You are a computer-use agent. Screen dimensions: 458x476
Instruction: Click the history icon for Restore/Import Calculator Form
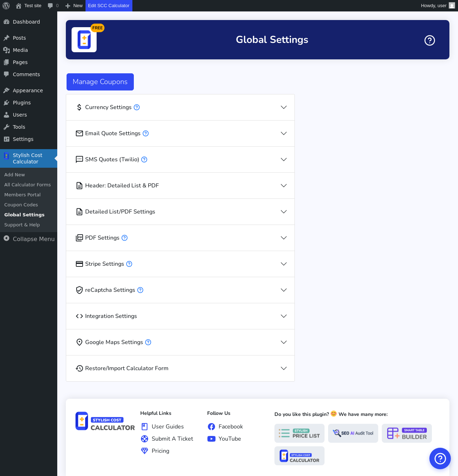coord(79,368)
